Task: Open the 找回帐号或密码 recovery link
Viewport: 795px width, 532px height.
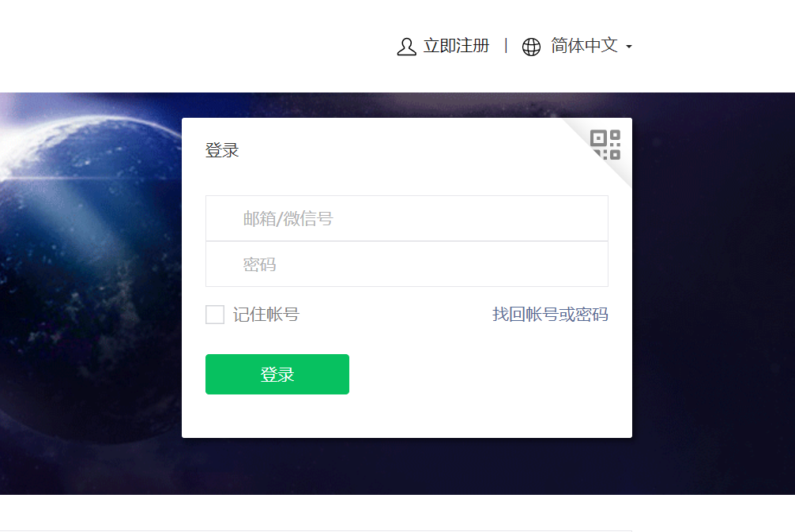Action: pyautogui.click(x=550, y=315)
